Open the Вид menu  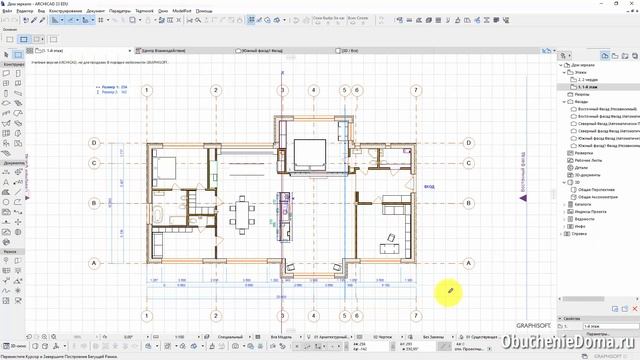pos(41,11)
